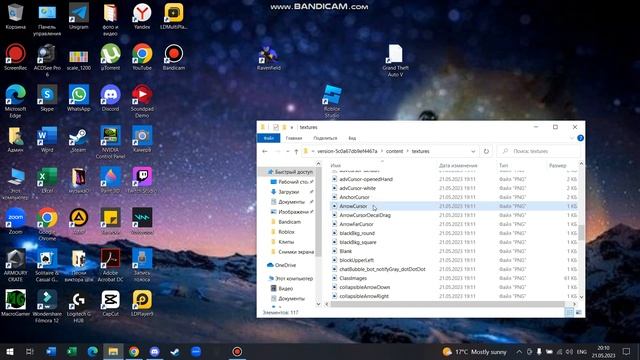This screenshot has height=360, width=640.
Task: Open Chrome from the taskbar
Action: pyautogui.click(x=134, y=351)
